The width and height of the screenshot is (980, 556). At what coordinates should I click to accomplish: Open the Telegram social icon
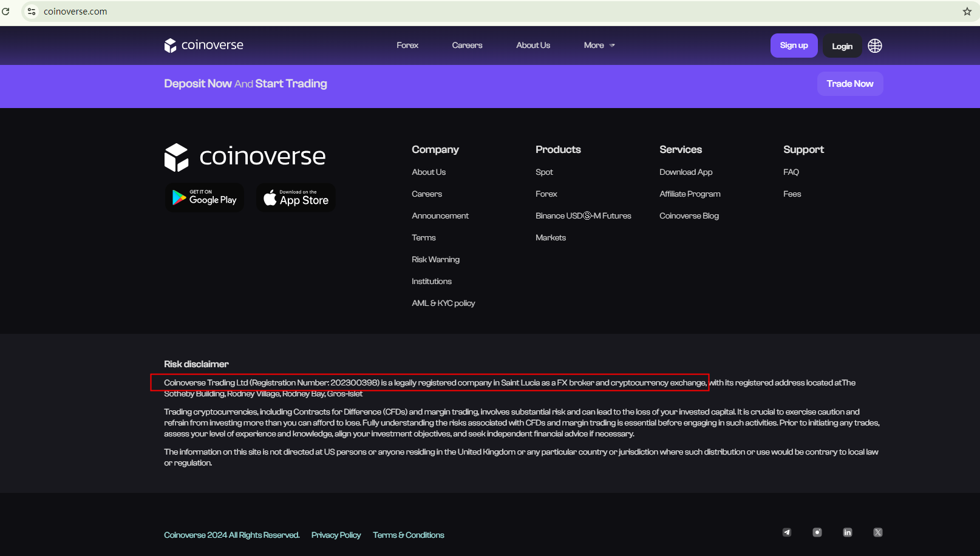(786, 532)
